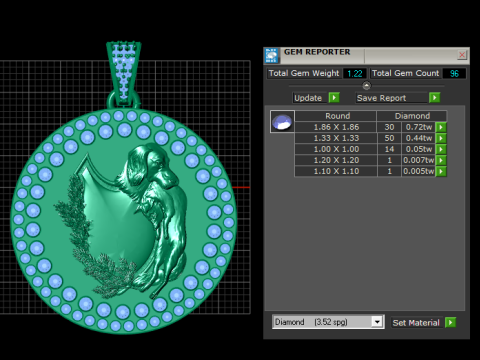Select the 1.10 X 1.10 size cell
This screenshot has height=360, width=480.
click(336, 171)
